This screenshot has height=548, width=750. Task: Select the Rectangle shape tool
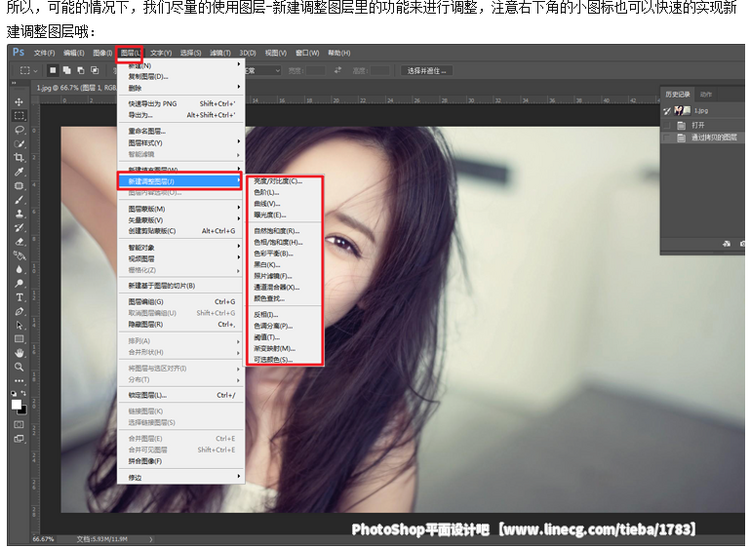[19, 340]
